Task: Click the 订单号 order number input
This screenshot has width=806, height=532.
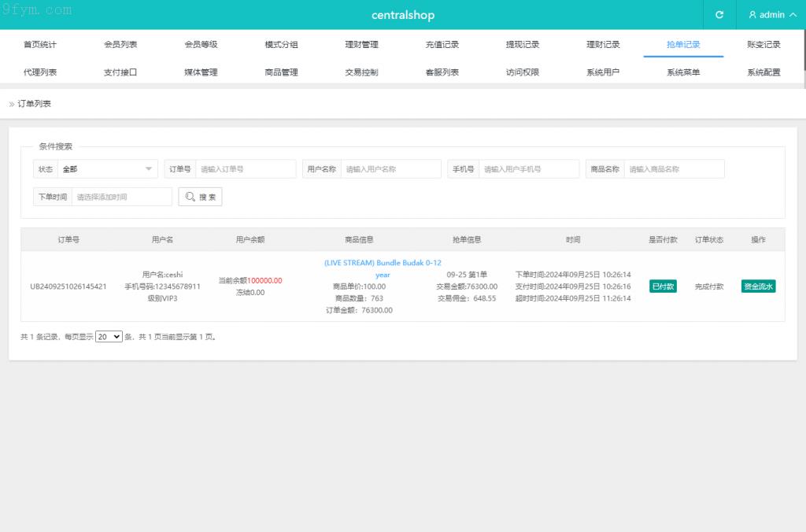Action: tap(245, 169)
